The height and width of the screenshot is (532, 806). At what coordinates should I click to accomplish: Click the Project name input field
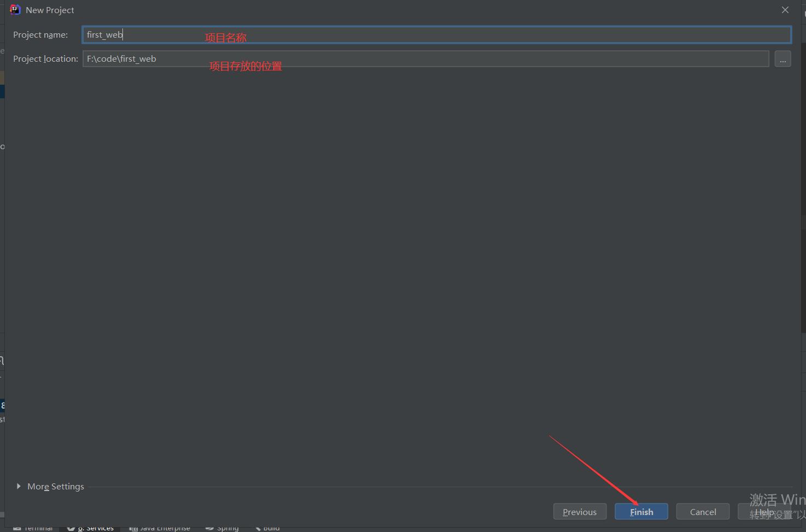437,35
